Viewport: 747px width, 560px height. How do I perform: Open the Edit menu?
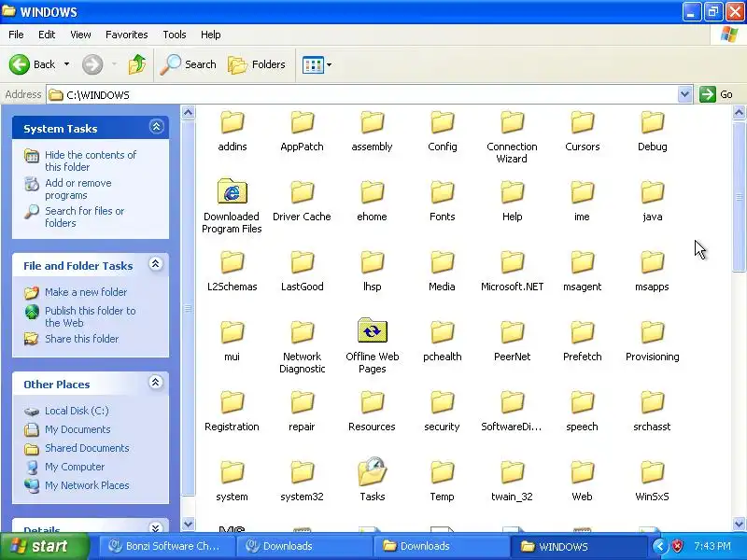(x=47, y=35)
